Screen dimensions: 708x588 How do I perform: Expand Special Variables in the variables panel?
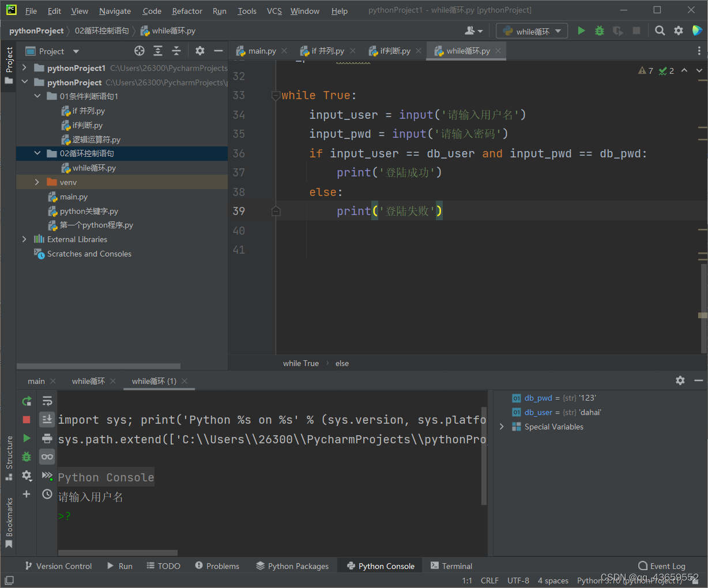[501, 427]
